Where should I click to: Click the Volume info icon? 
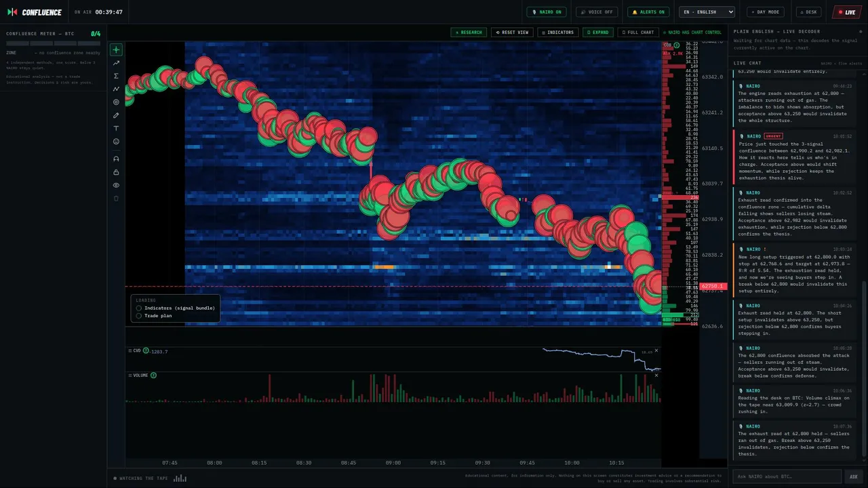click(x=153, y=375)
